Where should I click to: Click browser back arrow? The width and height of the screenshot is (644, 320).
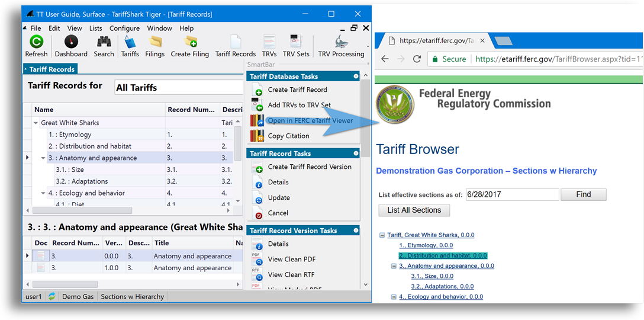coord(385,59)
